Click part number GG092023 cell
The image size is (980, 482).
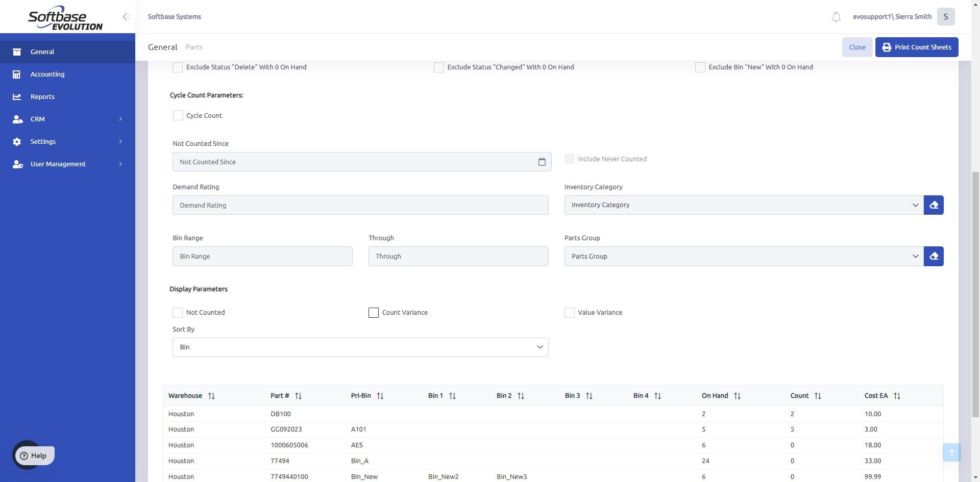pyautogui.click(x=286, y=429)
